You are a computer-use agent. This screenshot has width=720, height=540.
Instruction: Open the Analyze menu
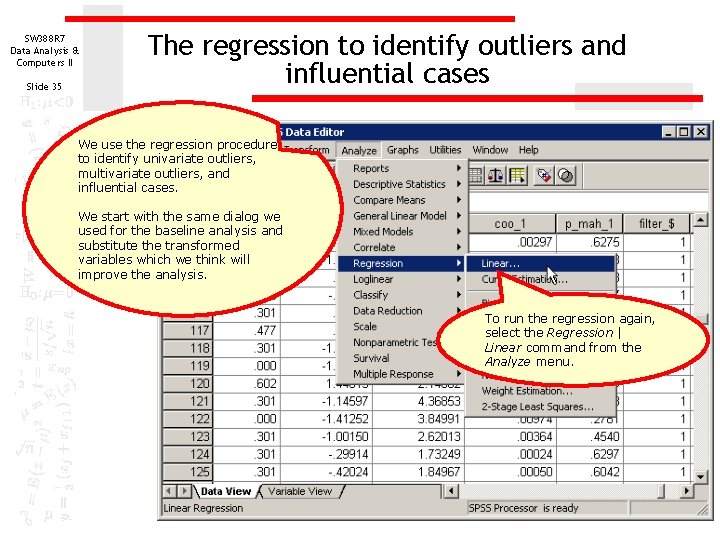(x=359, y=150)
